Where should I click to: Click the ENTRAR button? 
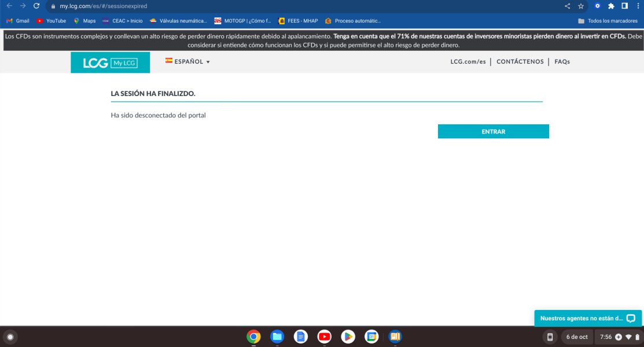pyautogui.click(x=493, y=131)
